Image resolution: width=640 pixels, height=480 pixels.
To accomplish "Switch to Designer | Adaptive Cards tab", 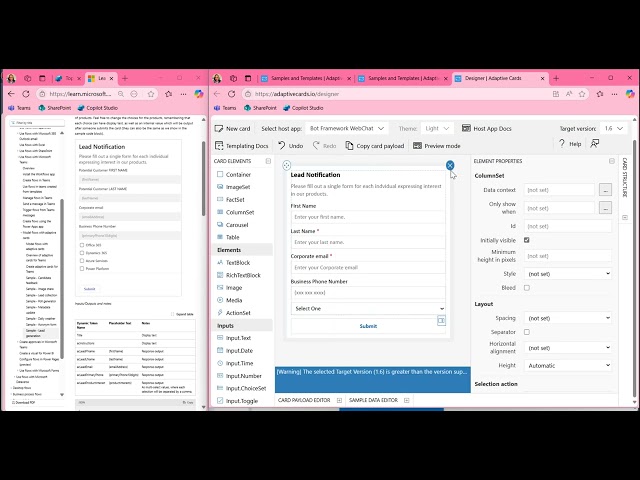I will pos(499,78).
